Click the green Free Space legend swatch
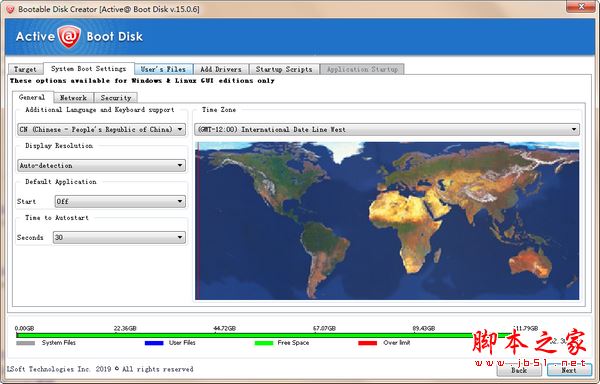The height and width of the screenshot is (384, 600). click(264, 343)
